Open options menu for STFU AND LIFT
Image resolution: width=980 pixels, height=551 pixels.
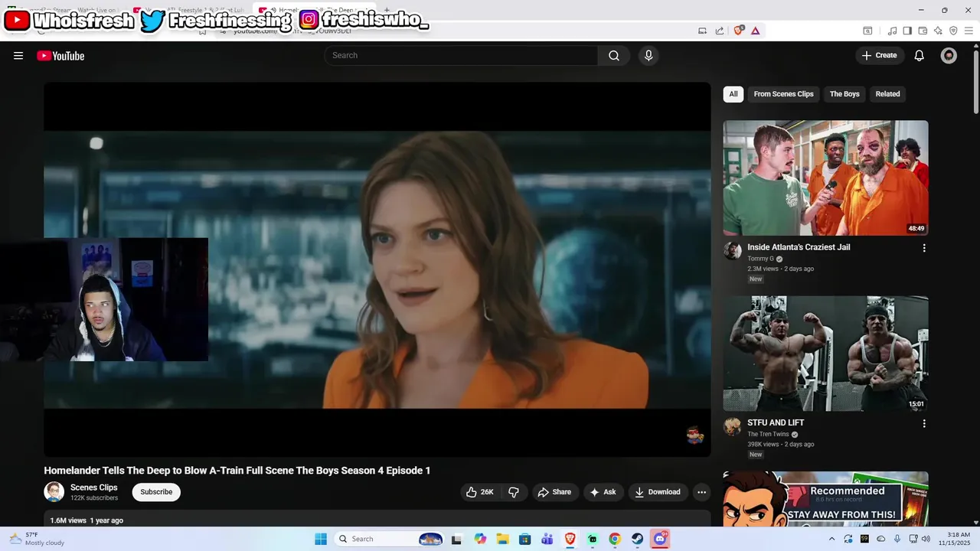pos(924,423)
